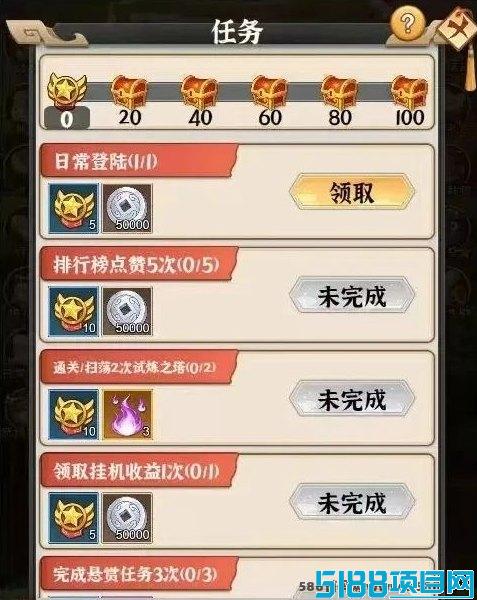Open the 40-point treasure chest
Screen dimensions: 477x600
[x=199, y=92]
